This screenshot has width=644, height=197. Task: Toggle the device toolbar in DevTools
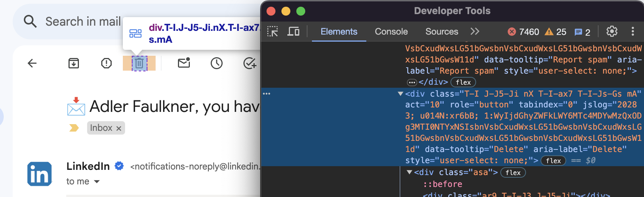(293, 32)
